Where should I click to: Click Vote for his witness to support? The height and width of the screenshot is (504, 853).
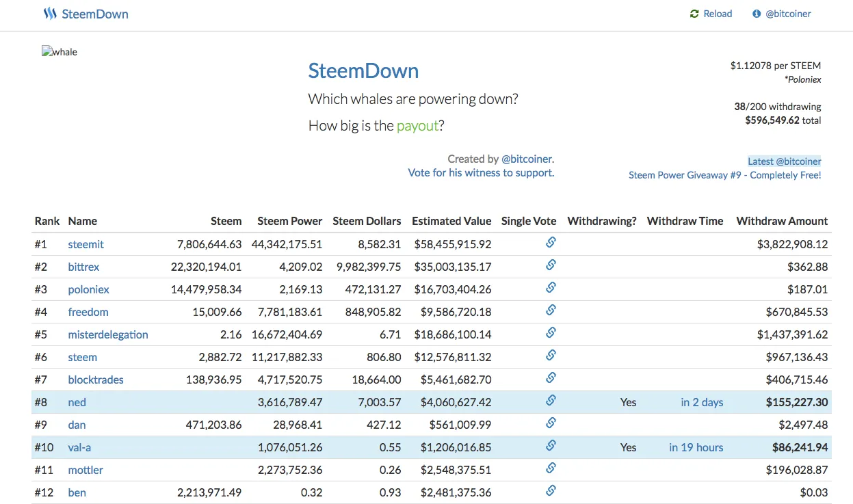point(481,172)
